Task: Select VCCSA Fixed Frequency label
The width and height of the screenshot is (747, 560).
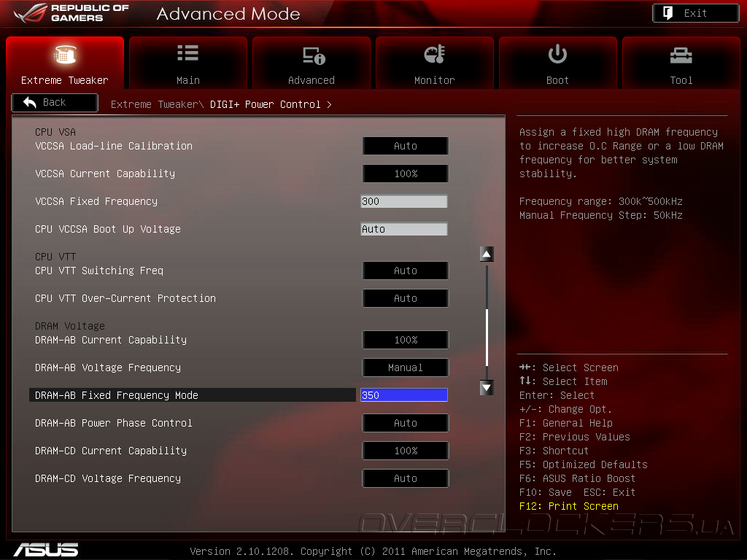Action: point(96,201)
